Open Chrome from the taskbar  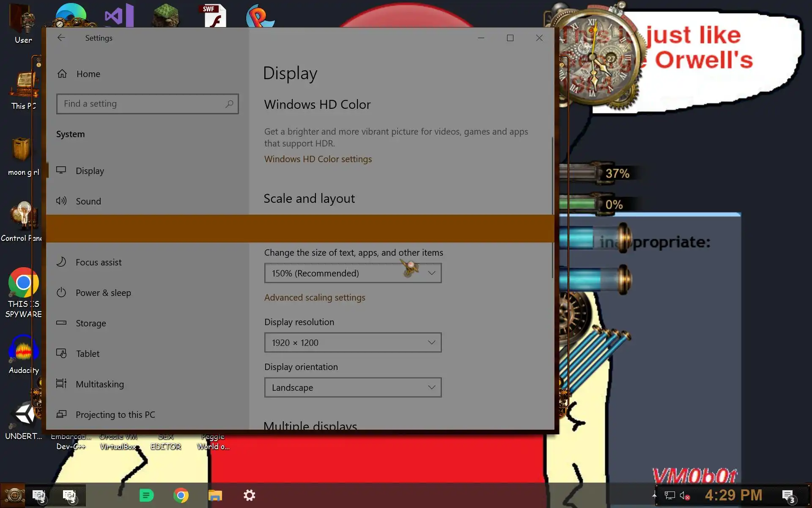pyautogui.click(x=181, y=495)
